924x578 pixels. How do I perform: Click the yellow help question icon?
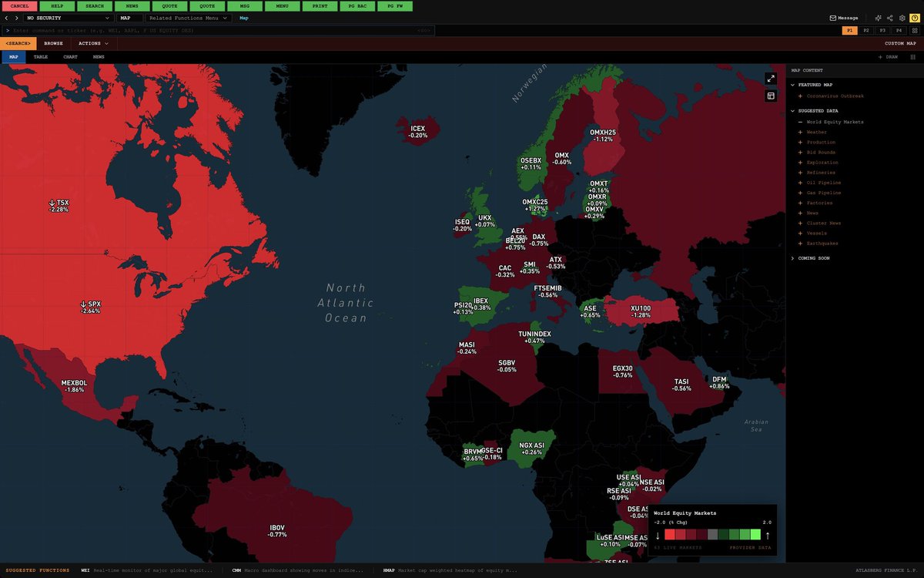pos(914,18)
